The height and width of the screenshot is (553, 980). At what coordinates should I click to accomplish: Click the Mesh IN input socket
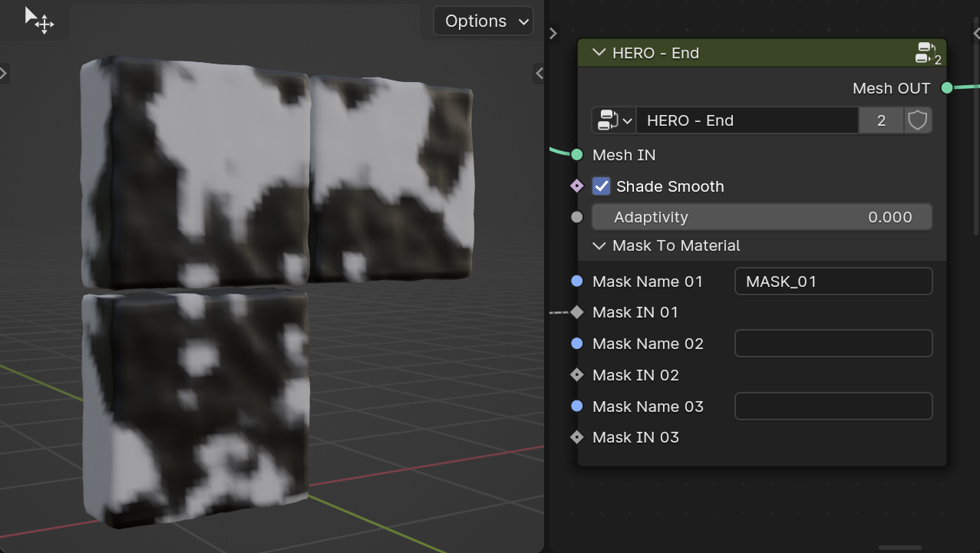click(x=577, y=155)
